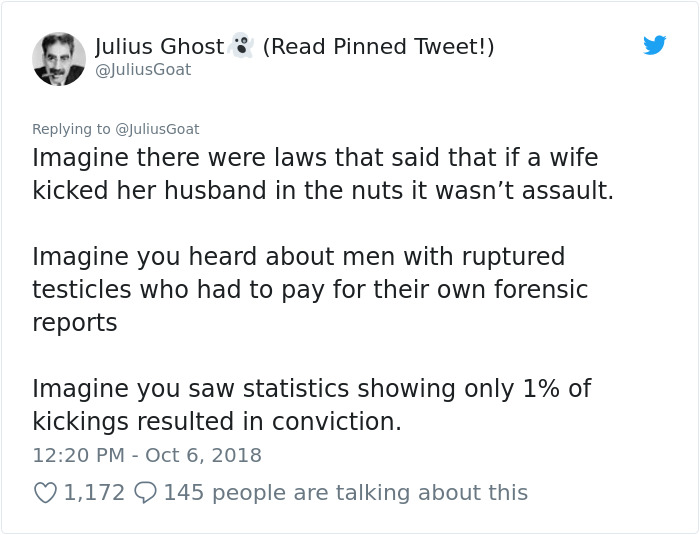Open the @JuliusGoat handle under the name
Viewport: 700px width, 535px height.
point(143,70)
